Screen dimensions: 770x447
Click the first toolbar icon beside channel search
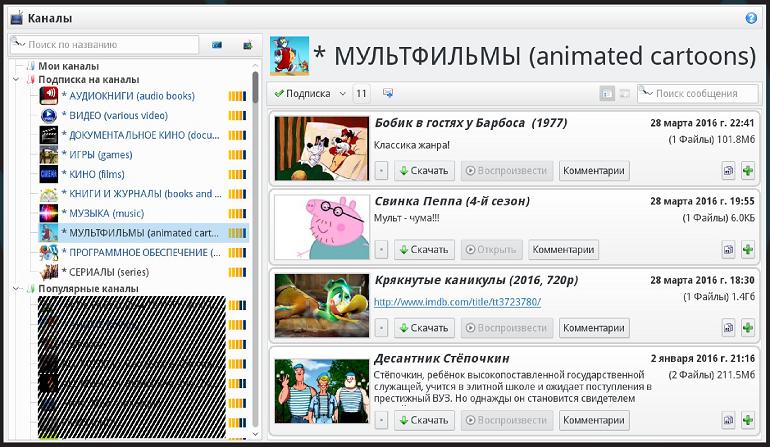click(x=217, y=45)
